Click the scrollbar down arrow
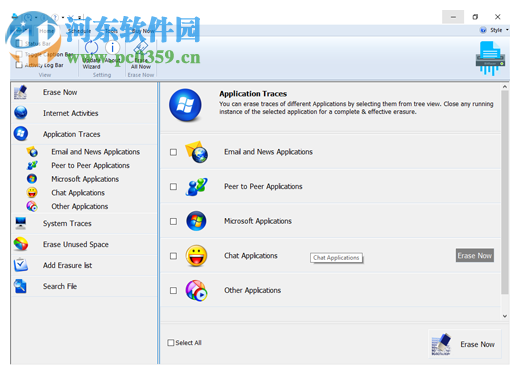527x371 pixels. pyautogui.click(x=504, y=316)
